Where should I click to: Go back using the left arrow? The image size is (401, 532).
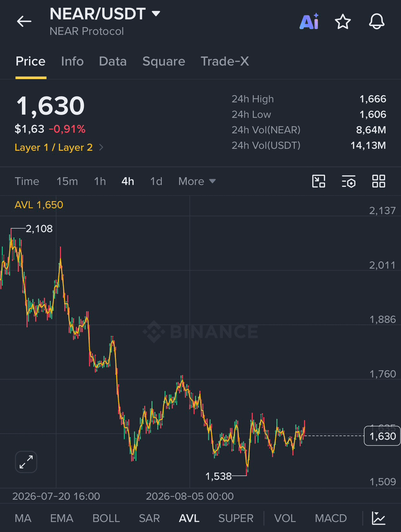click(x=24, y=21)
